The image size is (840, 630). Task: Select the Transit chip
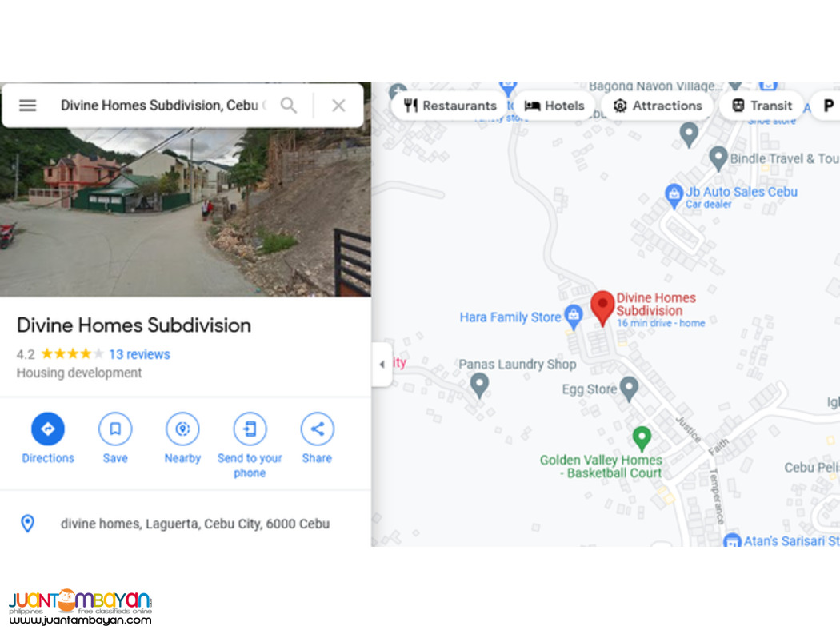click(x=762, y=106)
